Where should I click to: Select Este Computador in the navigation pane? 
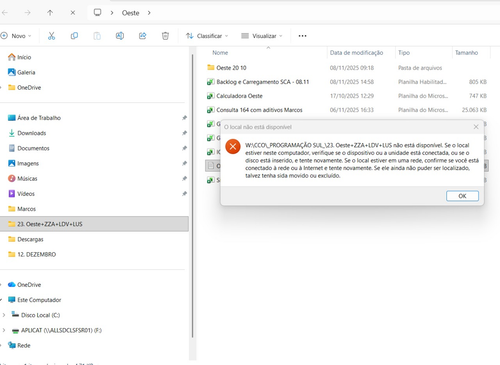tap(35, 300)
